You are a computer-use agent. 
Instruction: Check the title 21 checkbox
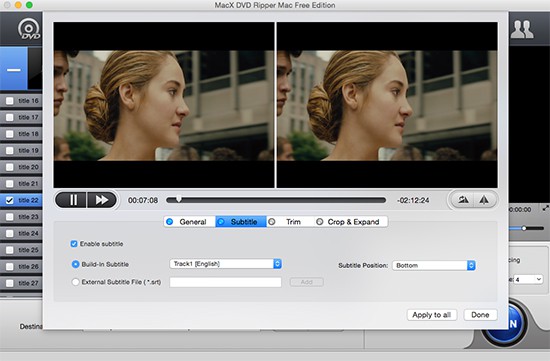click(10, 184)
